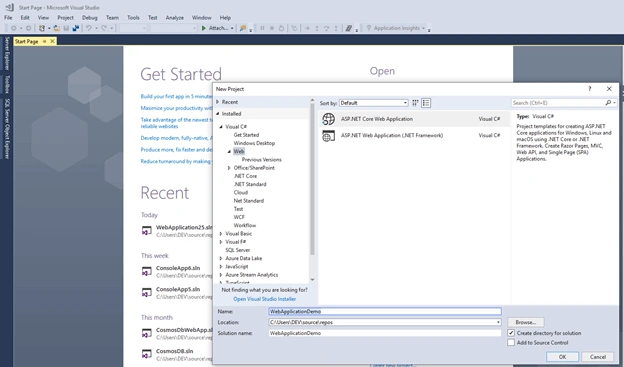Open the File menu
The height and width of the screenshot is (367, 624).
(8, 18)
